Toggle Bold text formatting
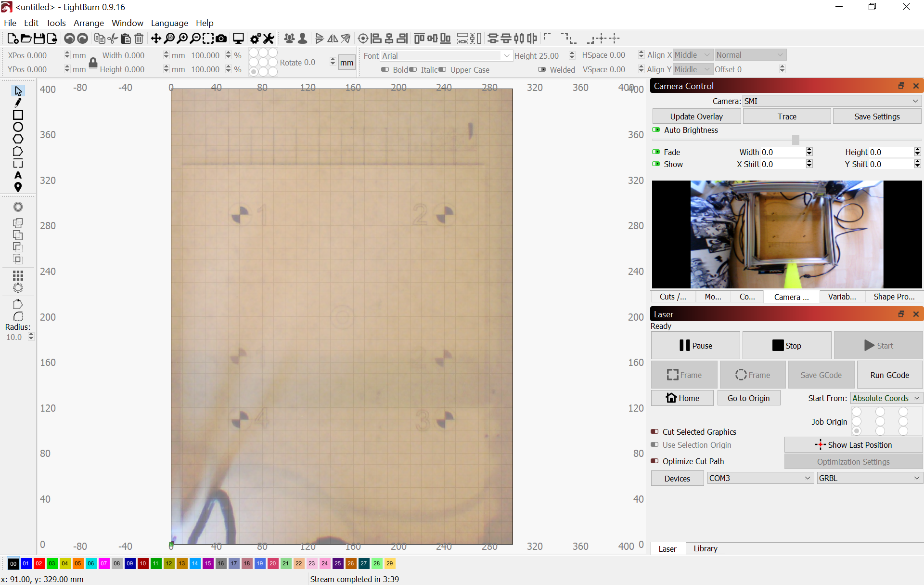 point(385,69)
